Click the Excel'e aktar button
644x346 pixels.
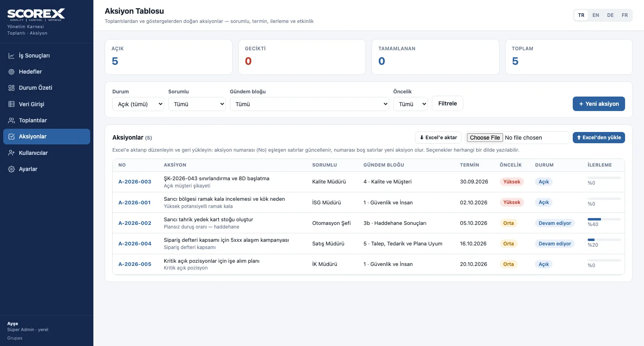pyautogui.click(x=438, y=138)
